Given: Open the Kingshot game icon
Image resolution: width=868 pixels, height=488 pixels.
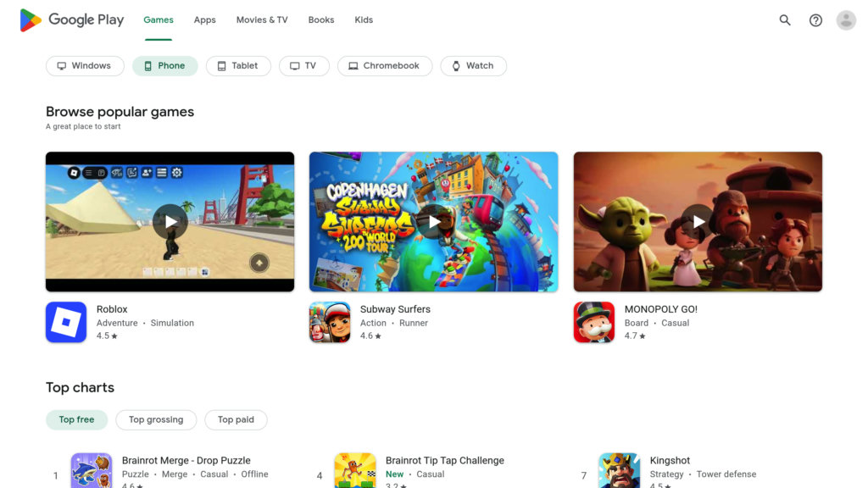Looking at the screenshot, I should 619,470.
